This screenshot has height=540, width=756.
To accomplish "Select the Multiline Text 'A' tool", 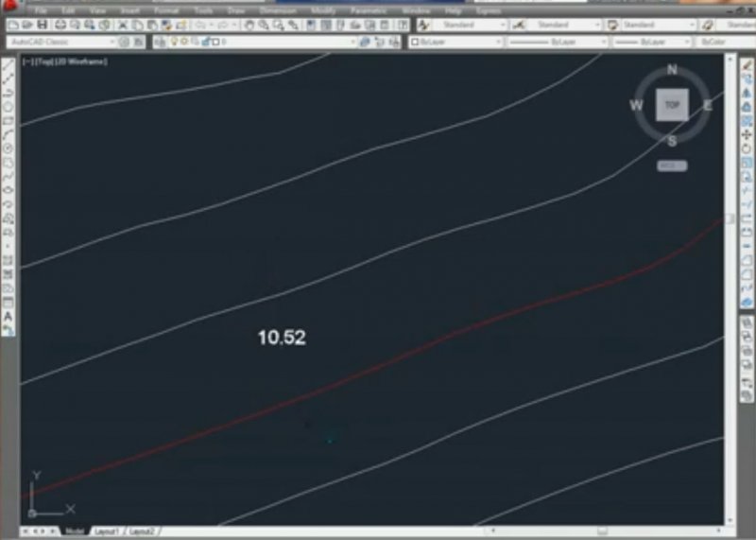I will pyautogui.click(x=8, y=317).
